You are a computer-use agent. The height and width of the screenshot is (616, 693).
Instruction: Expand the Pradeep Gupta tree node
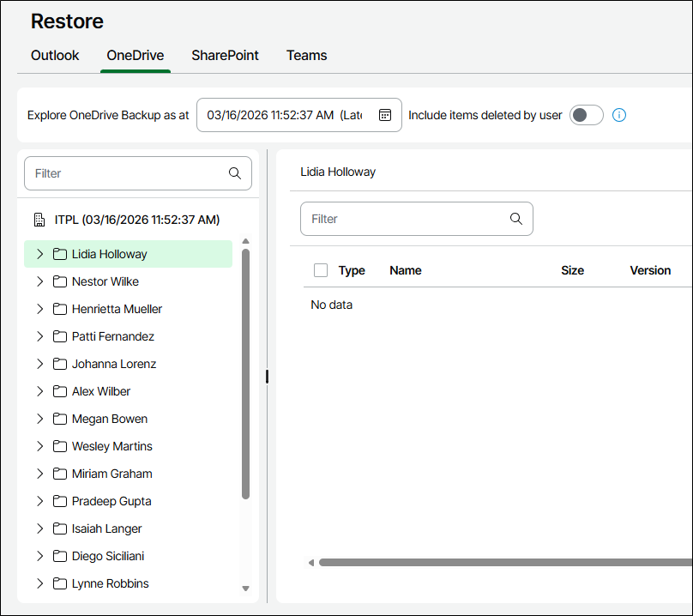[39, 501]
